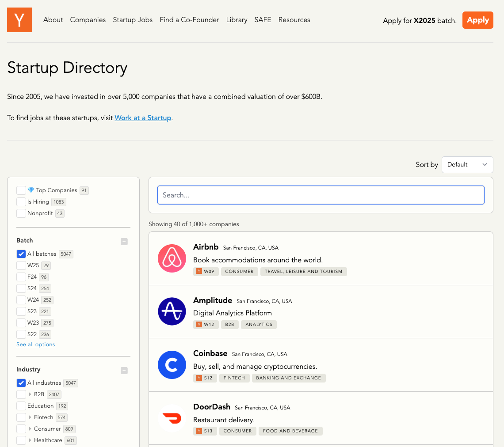Click the DoorDash logo icon
Screen dimensions: 504x447
tap(172, 418)
